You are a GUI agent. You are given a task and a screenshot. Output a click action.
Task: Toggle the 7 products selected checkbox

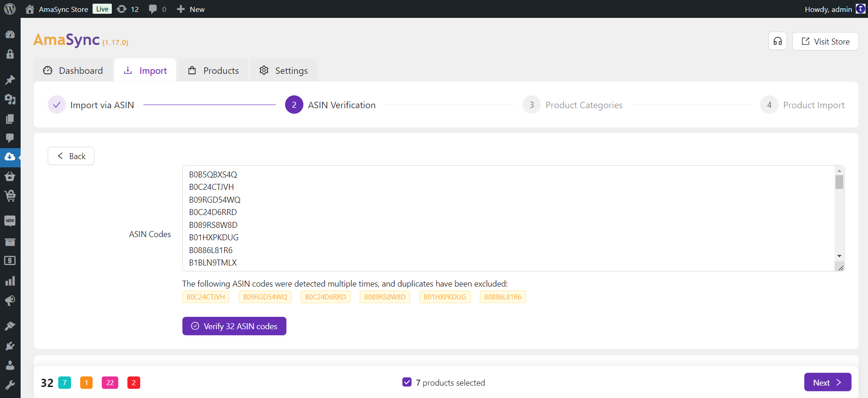coord(407,382)
